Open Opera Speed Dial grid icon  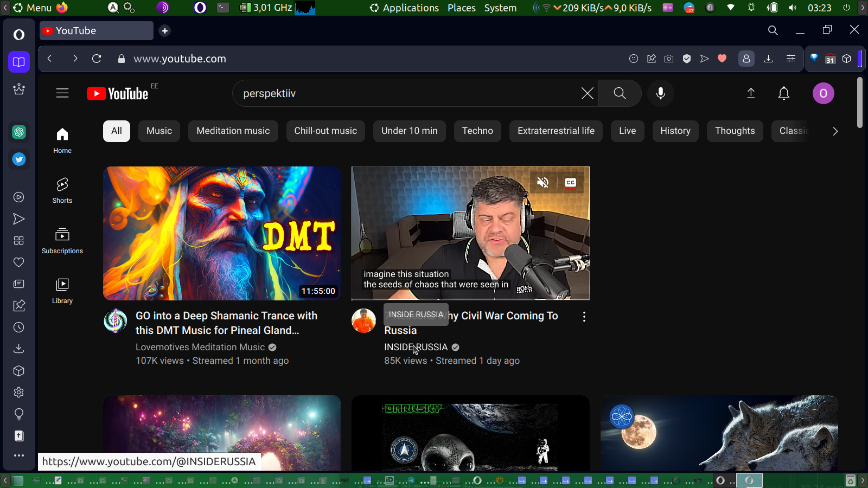click(19, 241)
